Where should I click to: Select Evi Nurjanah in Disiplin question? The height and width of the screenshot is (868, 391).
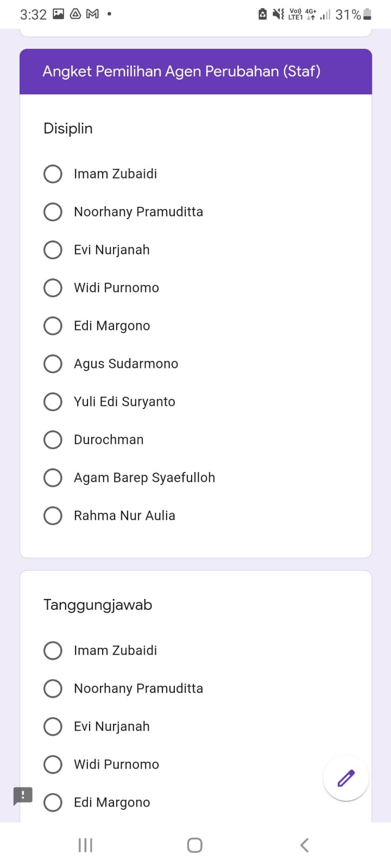click(x=53, y=250)
